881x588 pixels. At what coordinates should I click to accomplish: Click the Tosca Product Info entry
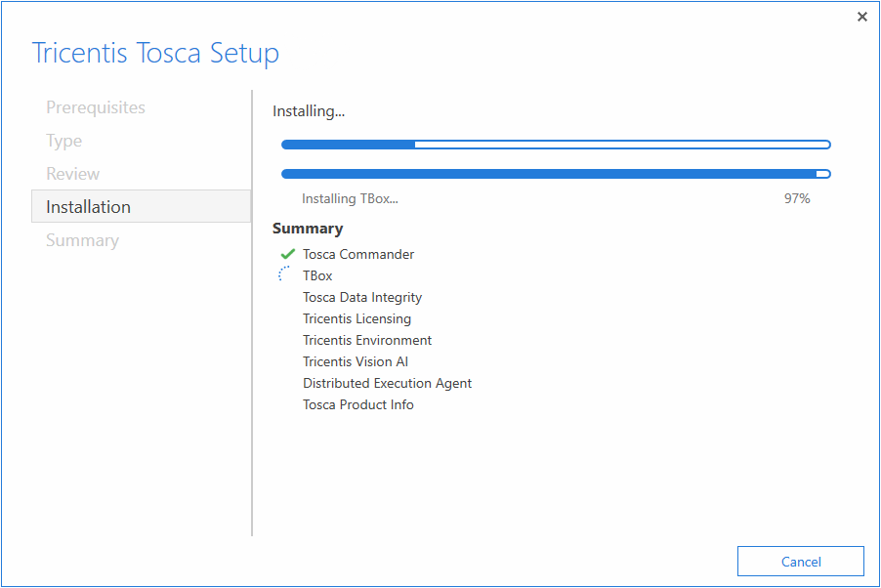point(358,404)
